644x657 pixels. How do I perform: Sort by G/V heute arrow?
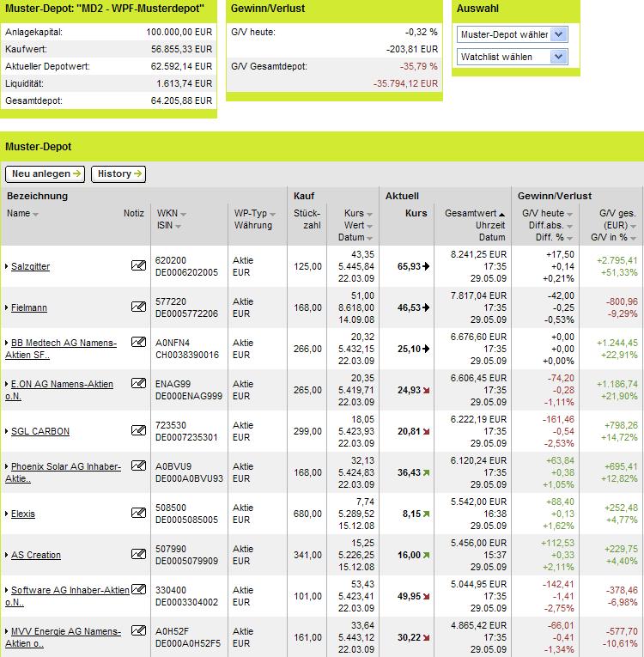click(569, 214)
